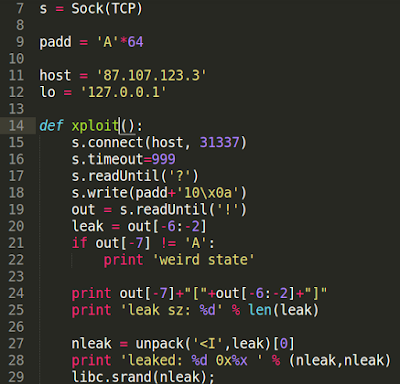400x384 pixels.
Task: Click the 'def' keyword on line 14
Action: click(51, 126)
